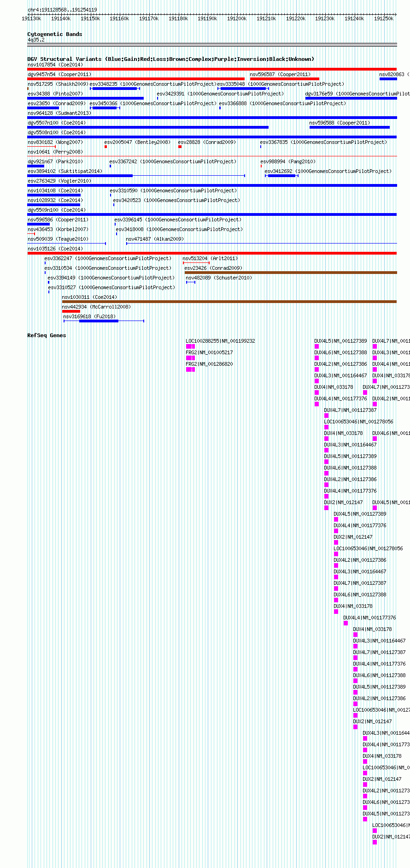Open variant nsv482089 (Schuster2010)
The width and height of the screenshot is (410, 868).
click(x=219, y=278)
